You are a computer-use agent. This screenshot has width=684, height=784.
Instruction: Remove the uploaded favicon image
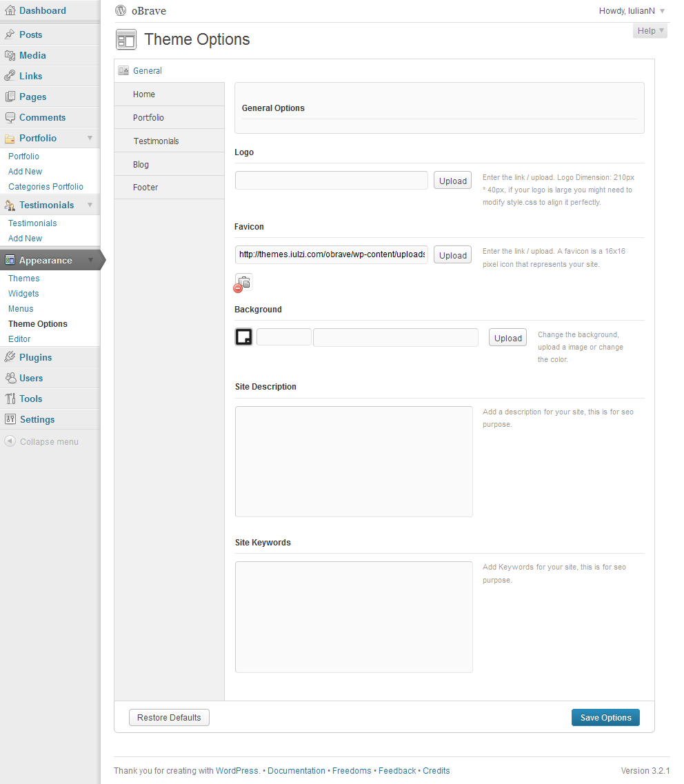[238, 288]
